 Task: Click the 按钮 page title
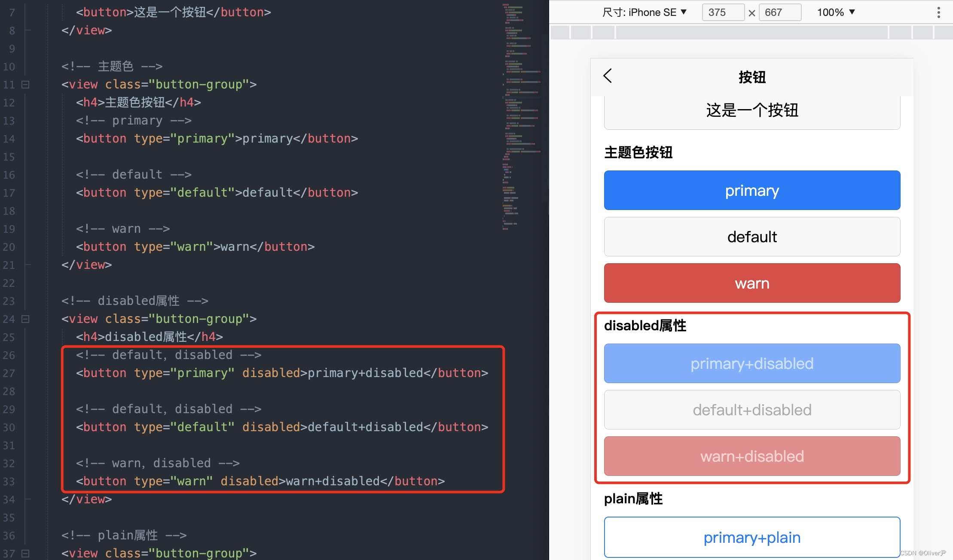coord(752,77)
